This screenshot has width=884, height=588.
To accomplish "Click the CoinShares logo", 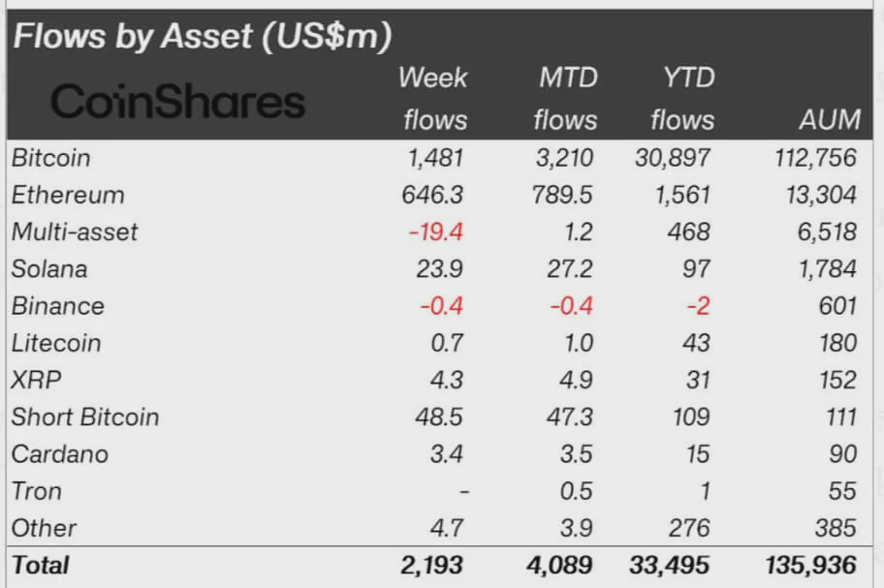I will [x=177, y=101].
